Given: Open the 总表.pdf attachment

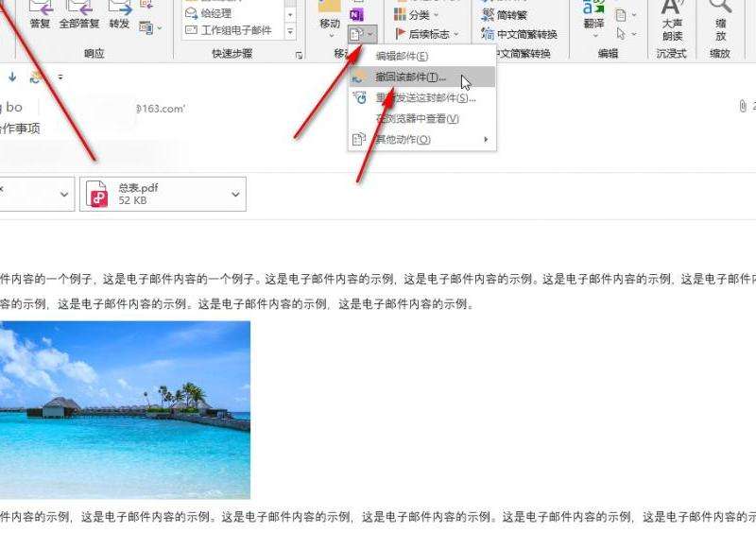Looking at the screenshot, I should click(163, 194).
